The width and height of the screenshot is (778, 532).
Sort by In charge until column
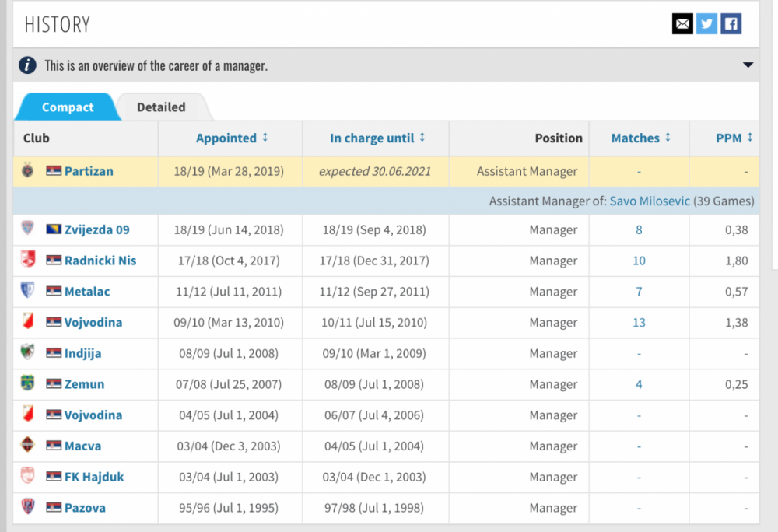[377, 138]
